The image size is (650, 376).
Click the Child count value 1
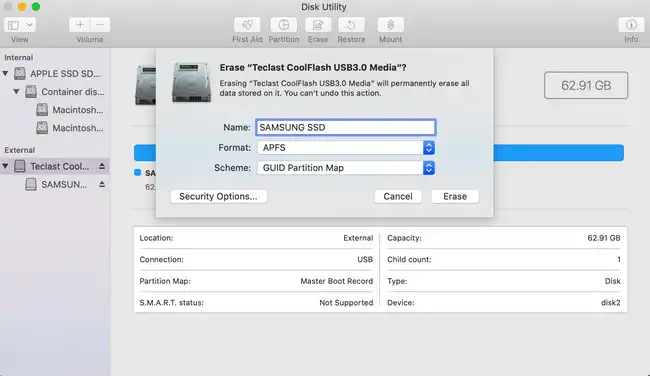[x=618, y=260]
